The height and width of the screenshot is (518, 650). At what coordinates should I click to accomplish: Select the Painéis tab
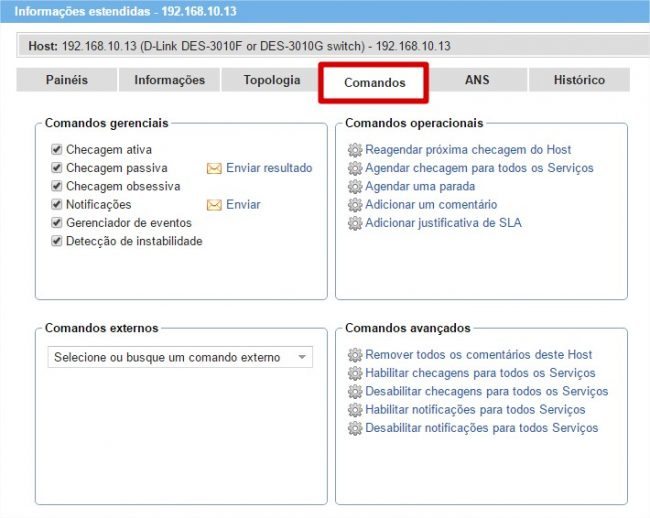coord(67,80)
